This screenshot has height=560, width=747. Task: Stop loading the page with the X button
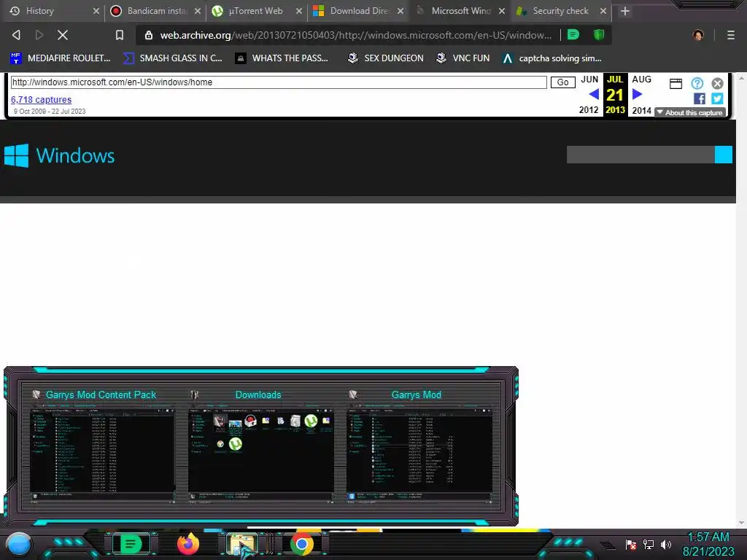coord(63,35)
